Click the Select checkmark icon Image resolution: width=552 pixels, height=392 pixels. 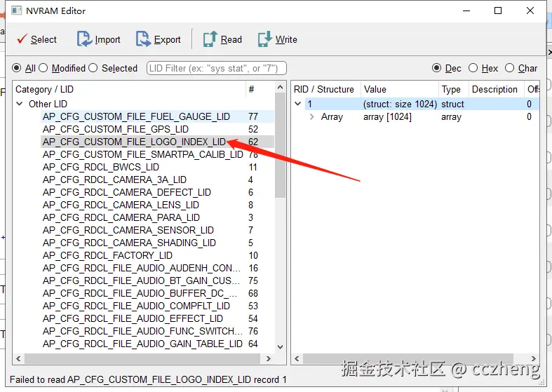[x=22, y=39]
